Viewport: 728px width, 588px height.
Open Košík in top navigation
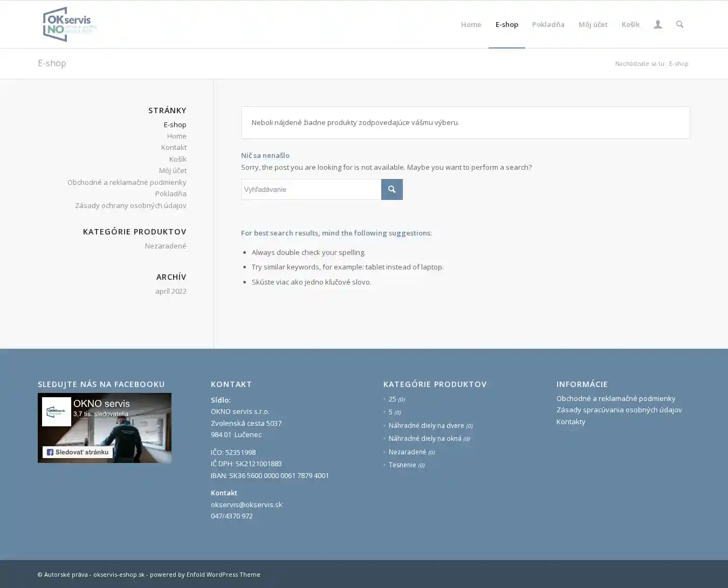coord(630,24)
